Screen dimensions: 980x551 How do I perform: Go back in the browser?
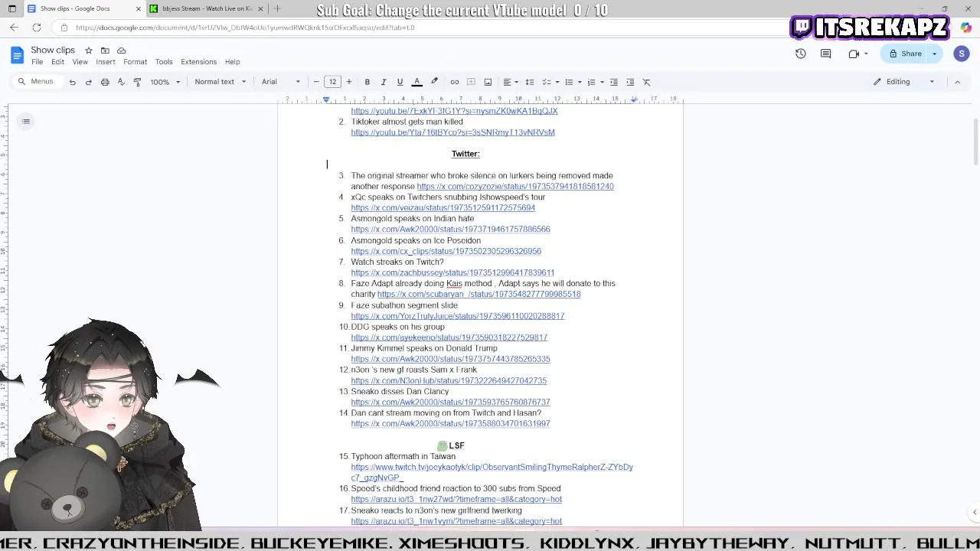pos(14,28)
